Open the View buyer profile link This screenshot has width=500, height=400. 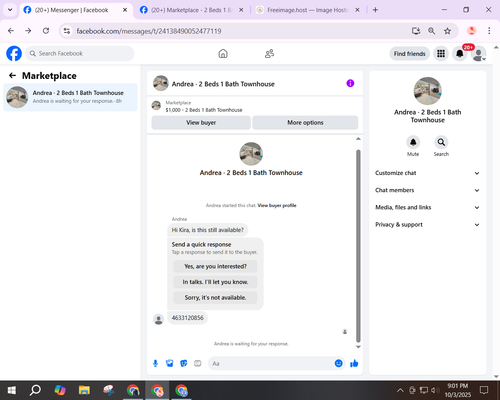[x=277, y=205]
